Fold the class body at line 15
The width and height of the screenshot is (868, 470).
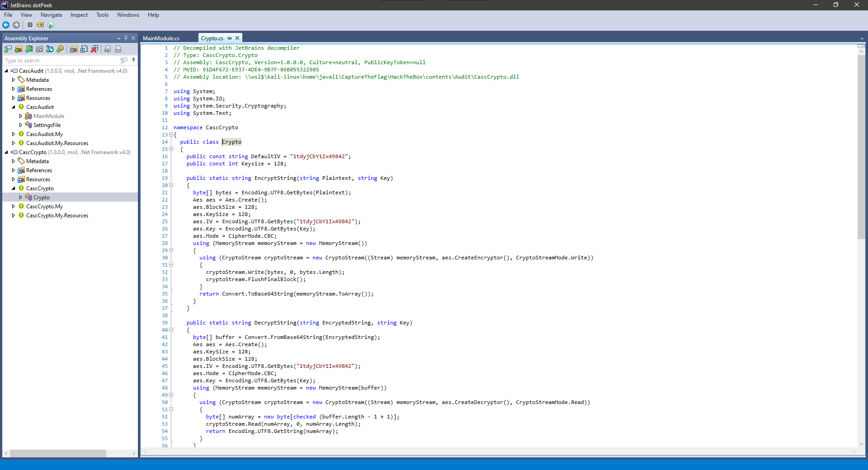(171, 149)
